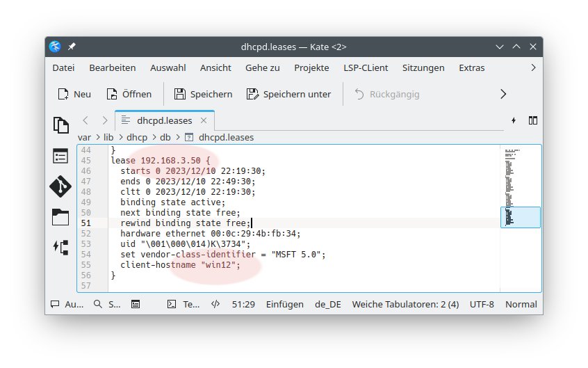Open the UTF-8 encoding selector
The image size is (588, 368).
coord(482,304)
